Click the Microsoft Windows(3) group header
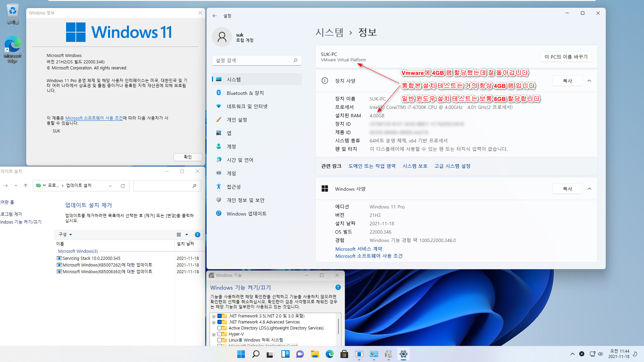 pos(78,251)
